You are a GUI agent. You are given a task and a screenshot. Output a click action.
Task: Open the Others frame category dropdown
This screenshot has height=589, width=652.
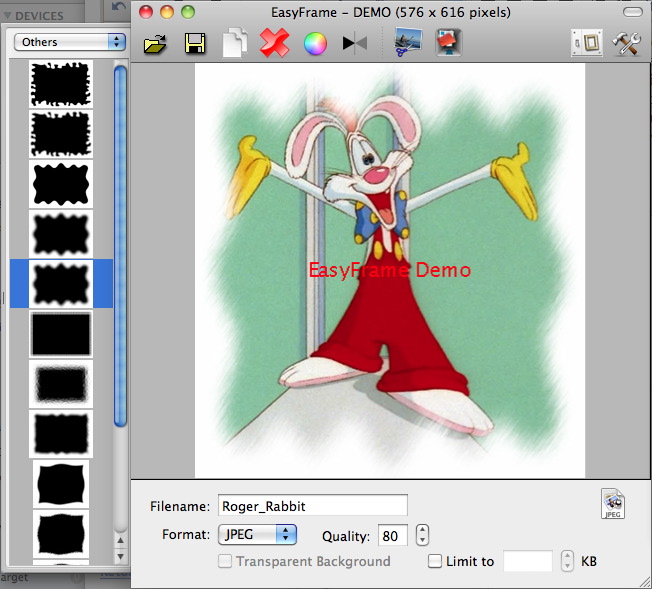[70, 42]
